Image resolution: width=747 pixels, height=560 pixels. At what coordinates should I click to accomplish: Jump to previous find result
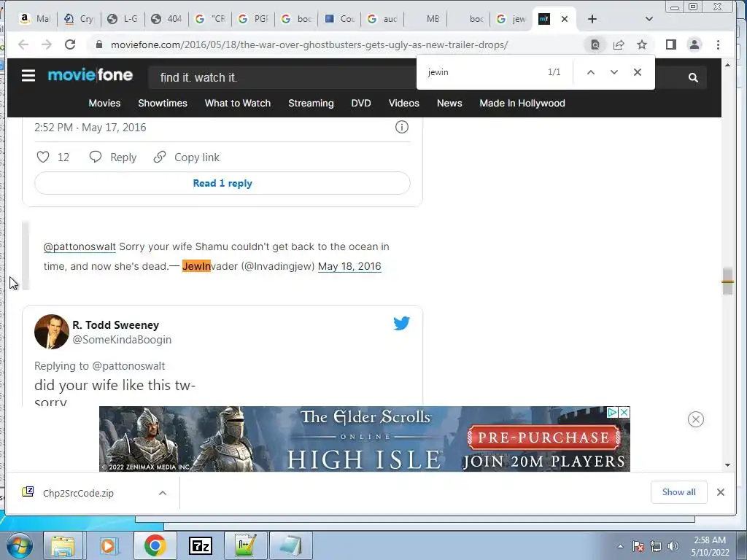pos(591,72)
